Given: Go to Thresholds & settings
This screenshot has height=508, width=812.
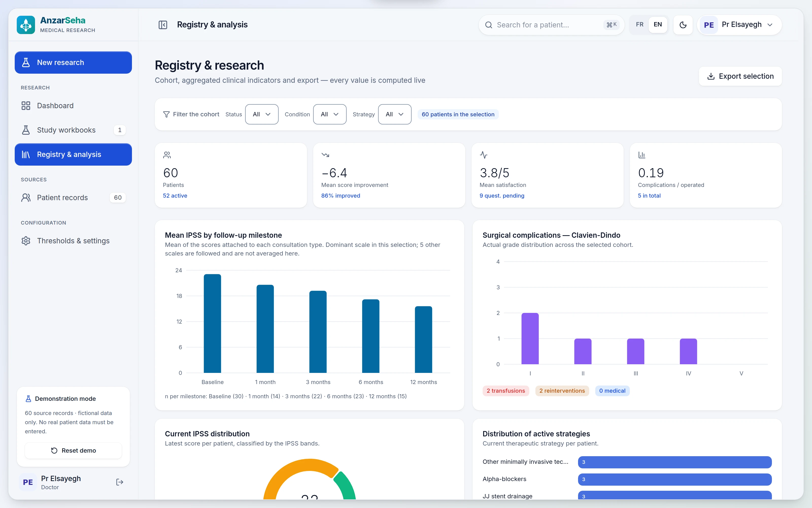Looking at the screenshot, I should (73, 241).
